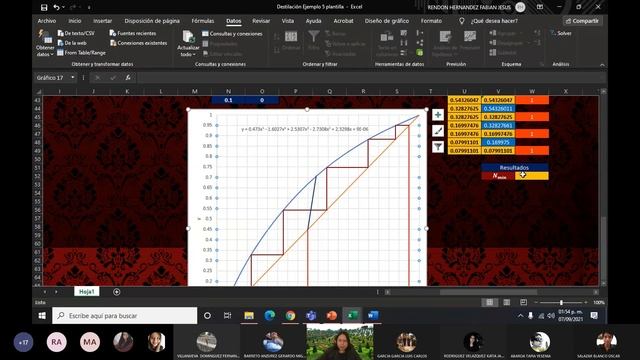The image size is (640, 360).
Task: Select the N min label cell
Action: click(498, 176)
